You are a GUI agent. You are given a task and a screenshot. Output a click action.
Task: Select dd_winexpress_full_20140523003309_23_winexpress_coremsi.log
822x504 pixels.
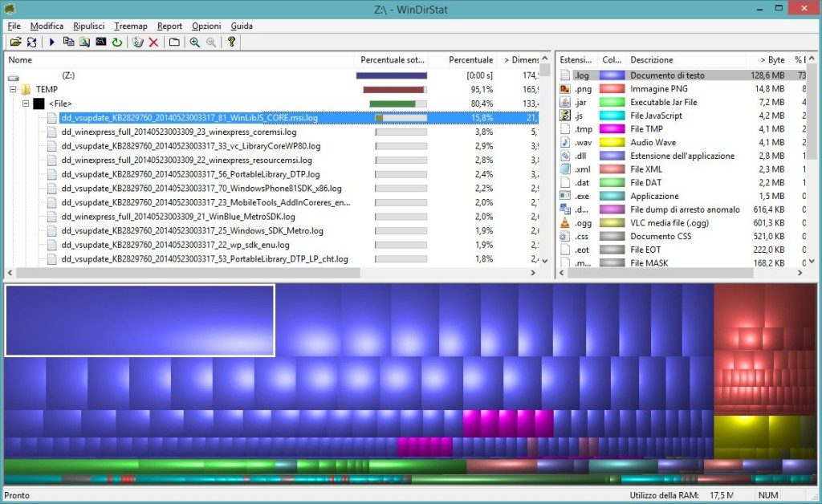click(179, 132)
